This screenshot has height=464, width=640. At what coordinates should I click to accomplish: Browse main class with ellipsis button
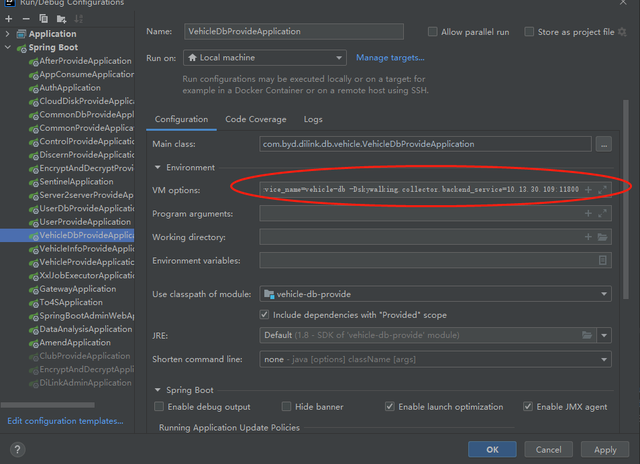point(604,144)
